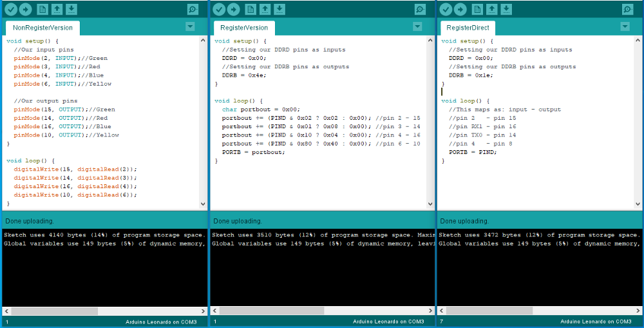
Task: Click Open sketch icon in RegisterDirect window
Action: (x=491, y=9)
